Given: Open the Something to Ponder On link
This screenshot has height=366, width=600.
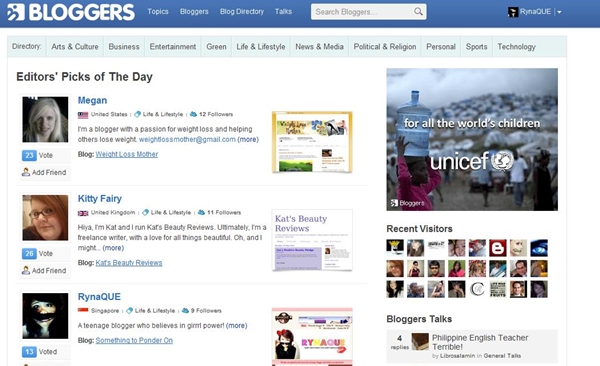Looking at the screenshot, I should point(134,340).
